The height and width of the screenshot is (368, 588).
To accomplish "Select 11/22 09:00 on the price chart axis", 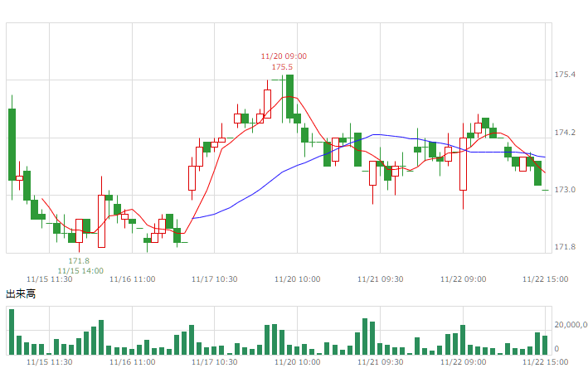I will pyautogui.click(x=463, y=279).
